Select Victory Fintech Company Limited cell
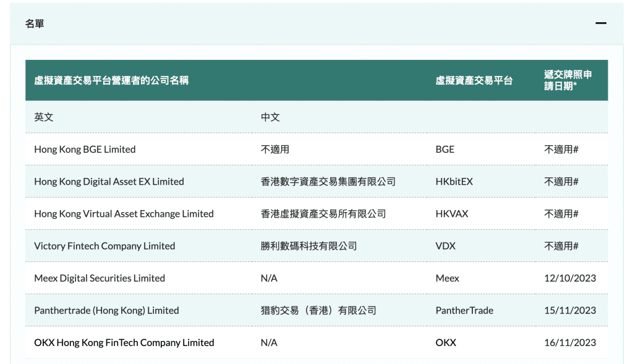 pyautogui.click(x=104, y=246)
